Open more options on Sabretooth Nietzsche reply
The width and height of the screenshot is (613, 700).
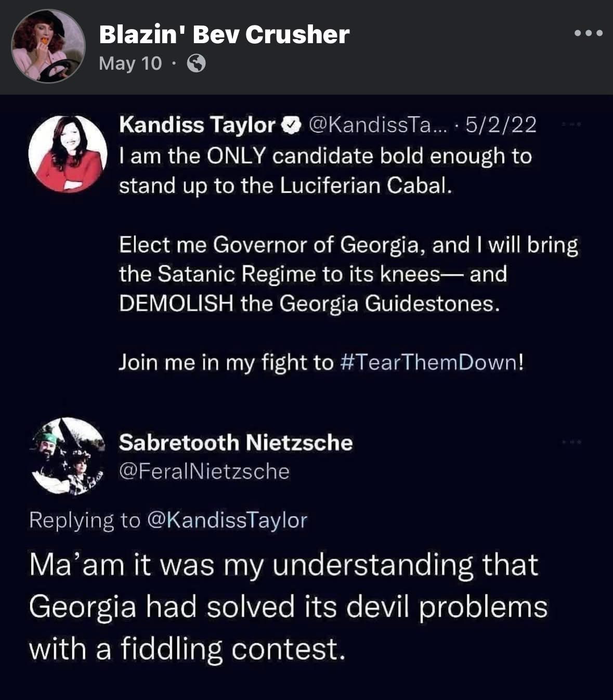coord(571,443)
